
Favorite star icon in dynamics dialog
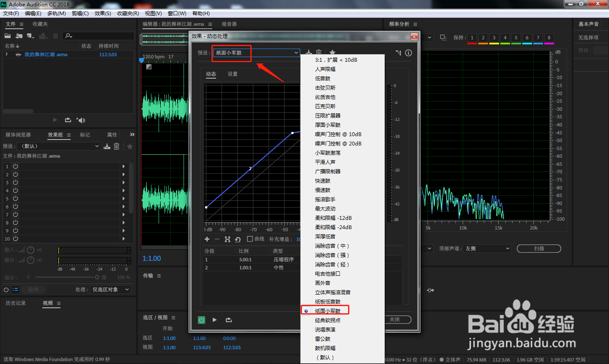(332, 52)
